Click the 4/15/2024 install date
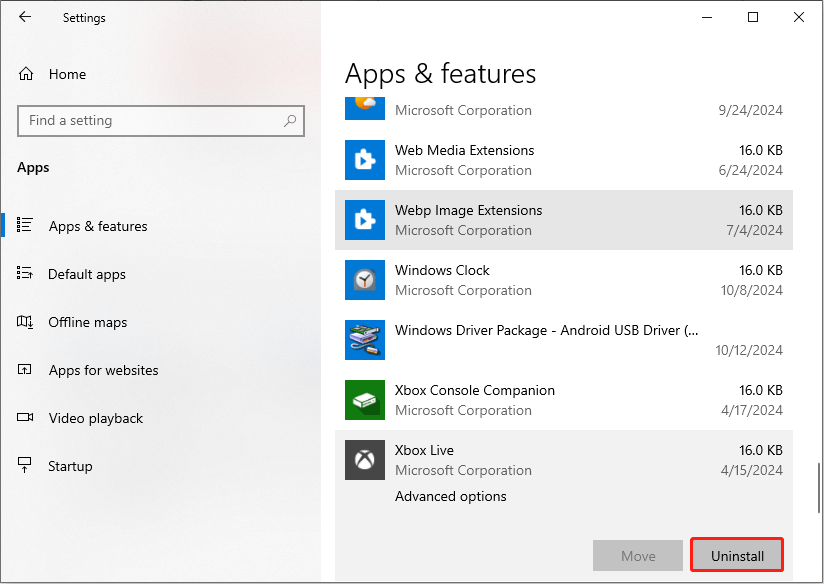The height and width of the screenshot is (584, 824). pyautogui.click(x=751, y=470)
